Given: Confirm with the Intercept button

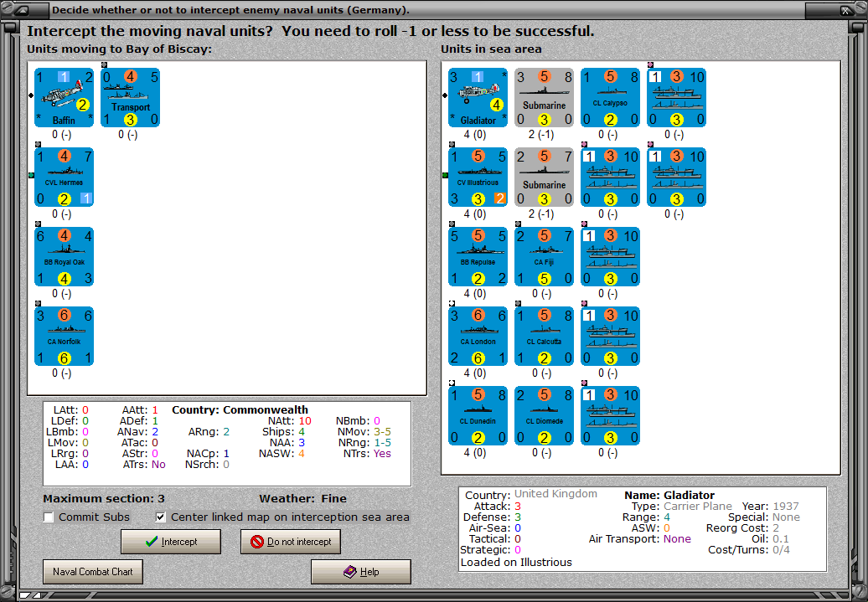Looking at the screenshot, I should (x=171, y=542).
